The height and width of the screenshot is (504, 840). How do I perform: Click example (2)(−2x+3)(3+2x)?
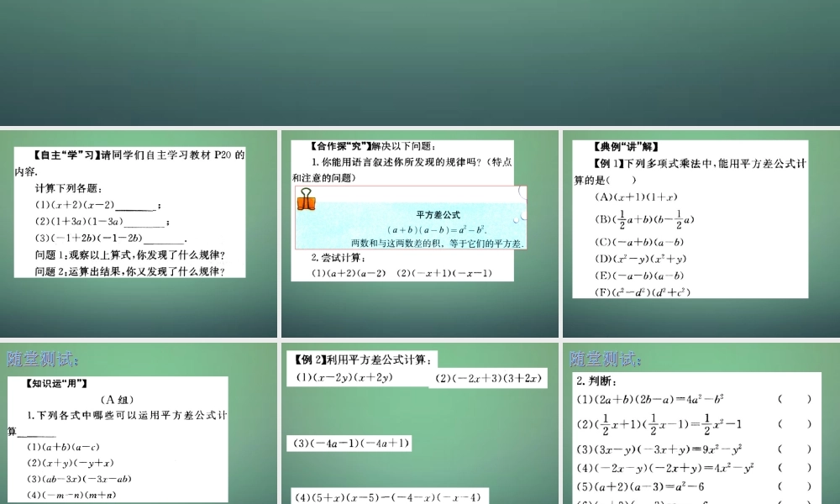click(488, 378)
